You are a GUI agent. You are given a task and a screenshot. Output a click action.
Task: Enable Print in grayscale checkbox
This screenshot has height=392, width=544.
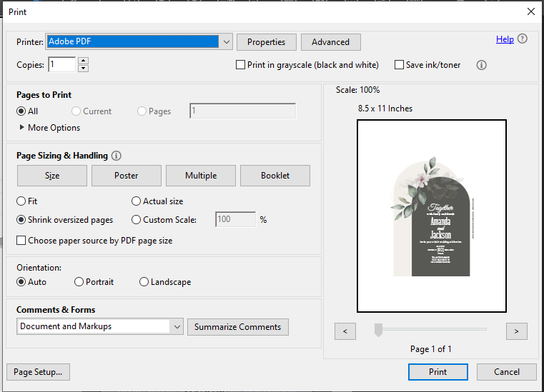coord(240,65)
